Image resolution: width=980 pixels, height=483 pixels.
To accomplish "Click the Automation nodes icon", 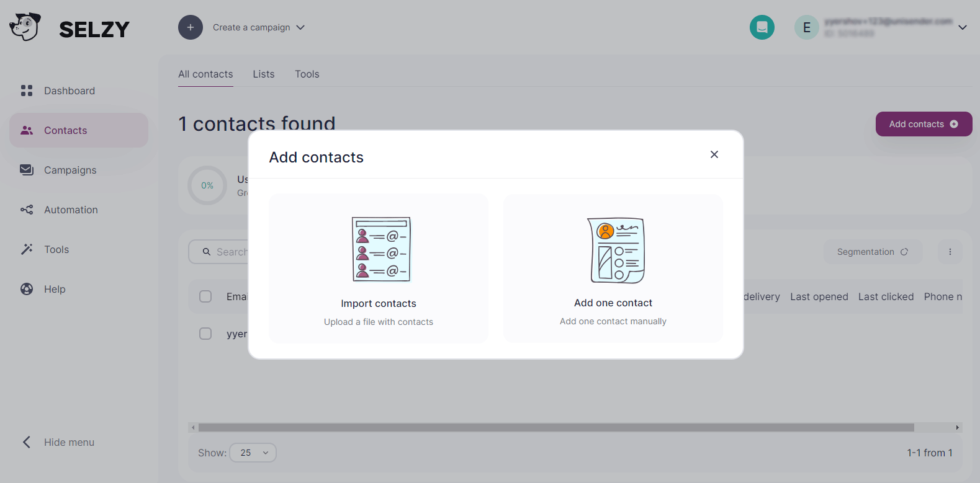I will coord(27,210).
